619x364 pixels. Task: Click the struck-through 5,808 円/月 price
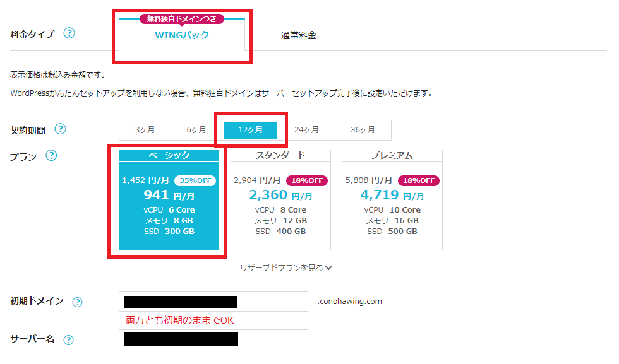[370, 180]
